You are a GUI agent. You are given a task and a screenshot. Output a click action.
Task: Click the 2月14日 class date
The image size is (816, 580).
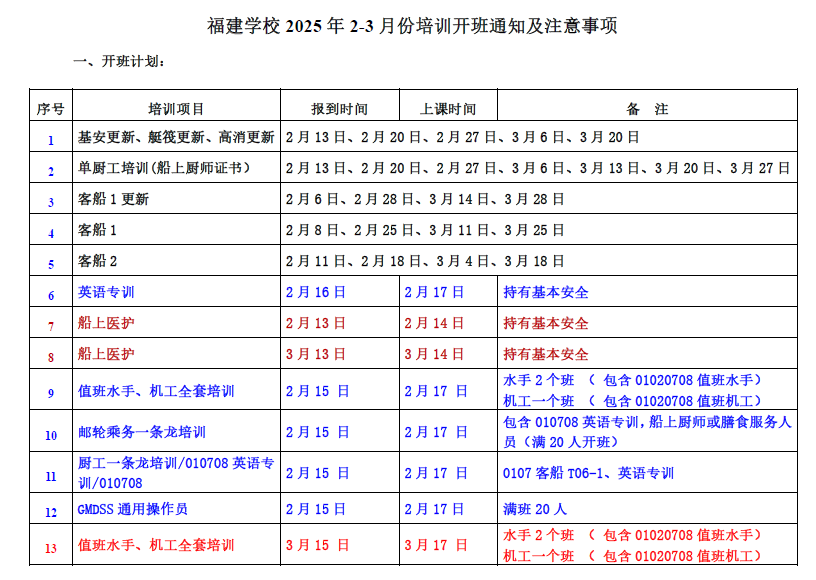[x=434, y=323]
